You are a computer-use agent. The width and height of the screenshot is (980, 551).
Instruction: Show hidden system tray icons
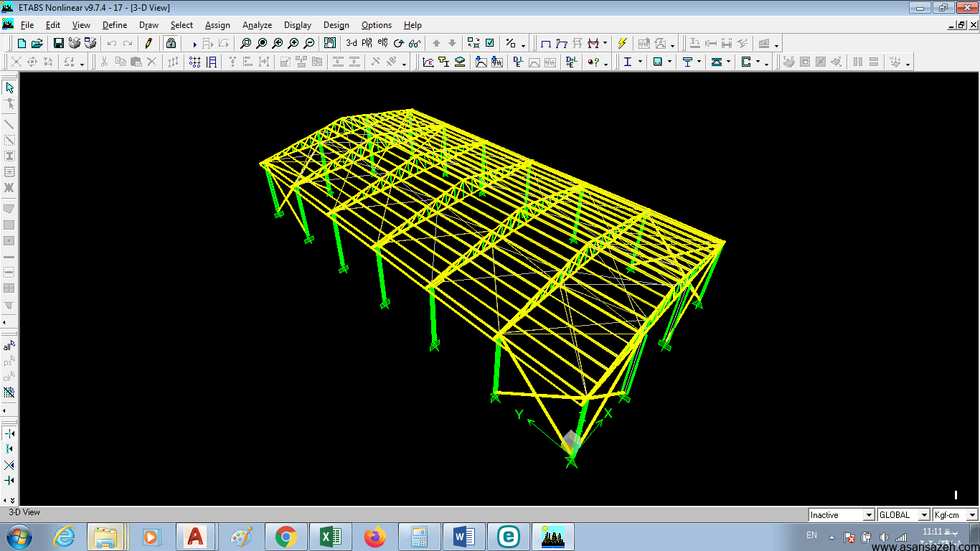[x=831, y=537]
